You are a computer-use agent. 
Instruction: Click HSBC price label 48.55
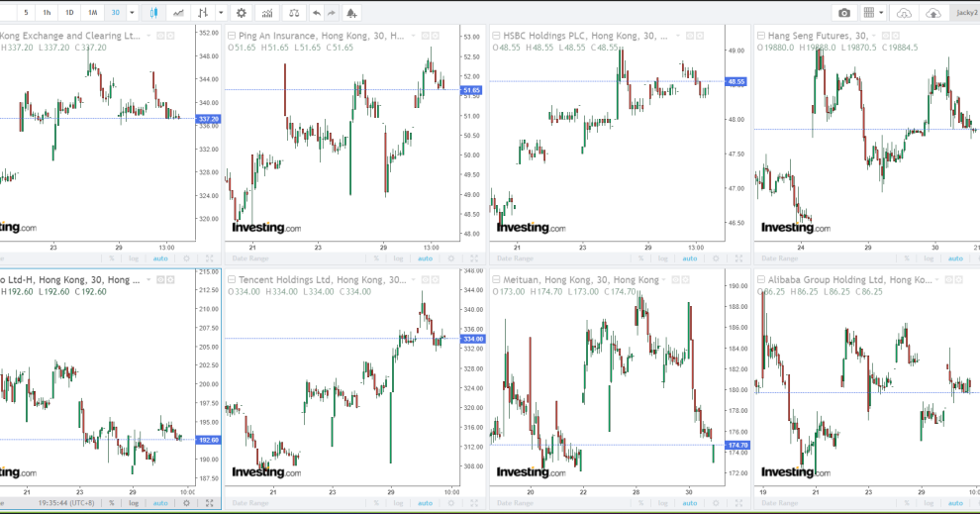click(735, 82)
